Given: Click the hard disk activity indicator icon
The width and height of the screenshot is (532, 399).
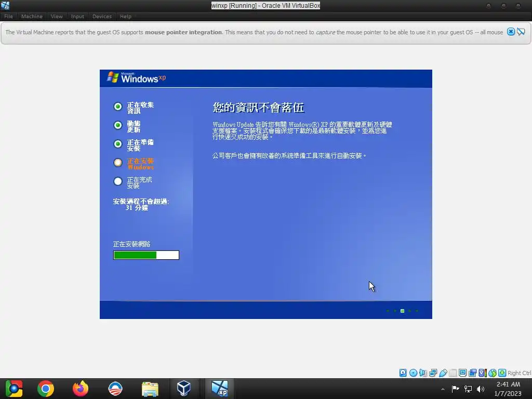Looking at the screenshot, I should click(403, 373).
